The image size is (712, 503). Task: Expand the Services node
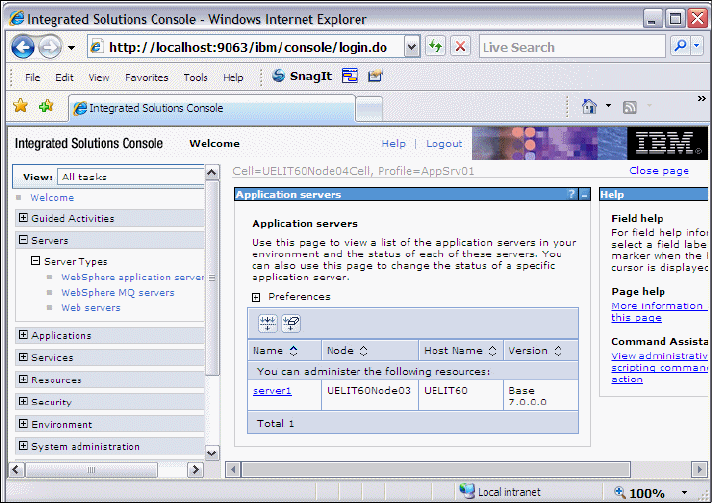[23, 357]
